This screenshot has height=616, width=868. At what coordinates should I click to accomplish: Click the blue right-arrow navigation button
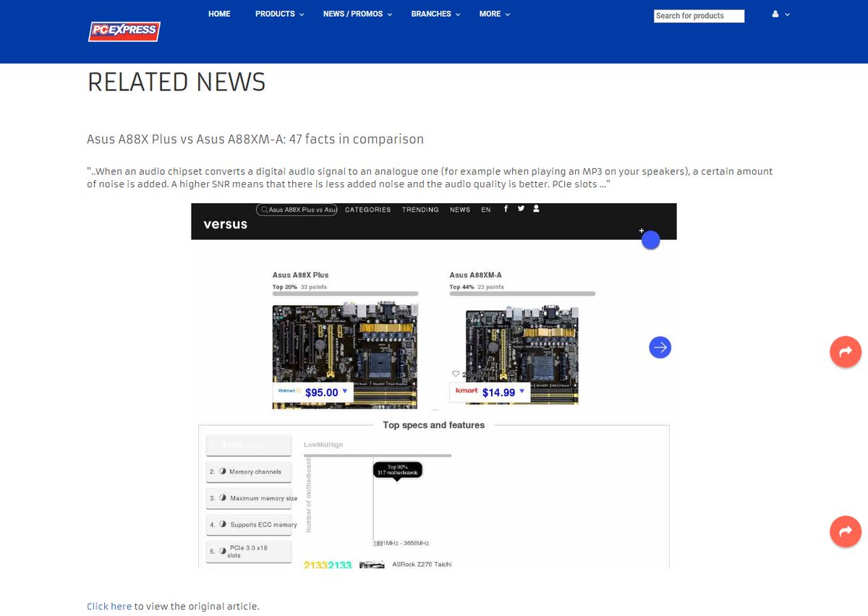tap(660, 347)
